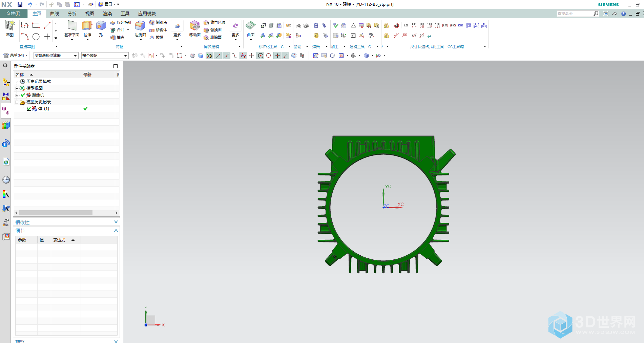Click the 10H7 tolerance format icon

click(x=461, y=25)
